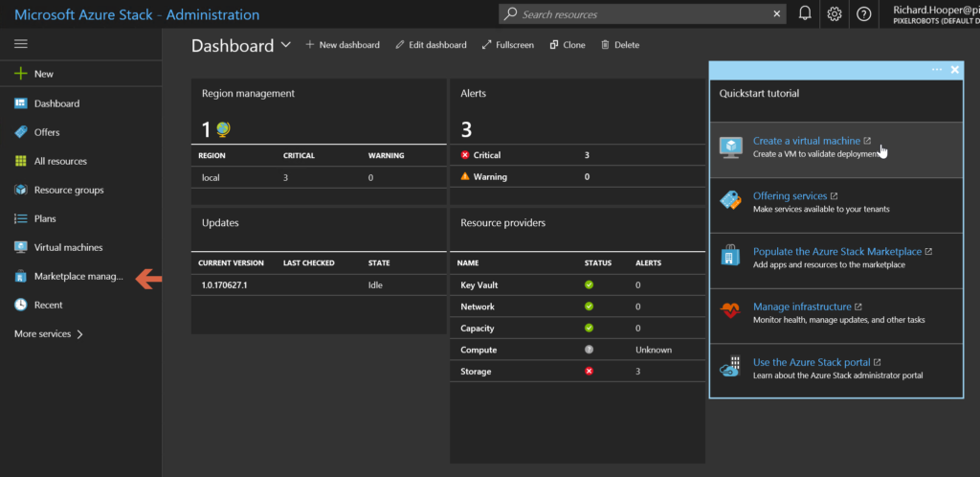The width and height of the screenshot is (980, 477).
Task: Click the globe icon in Region management
Action: point(222,128)
